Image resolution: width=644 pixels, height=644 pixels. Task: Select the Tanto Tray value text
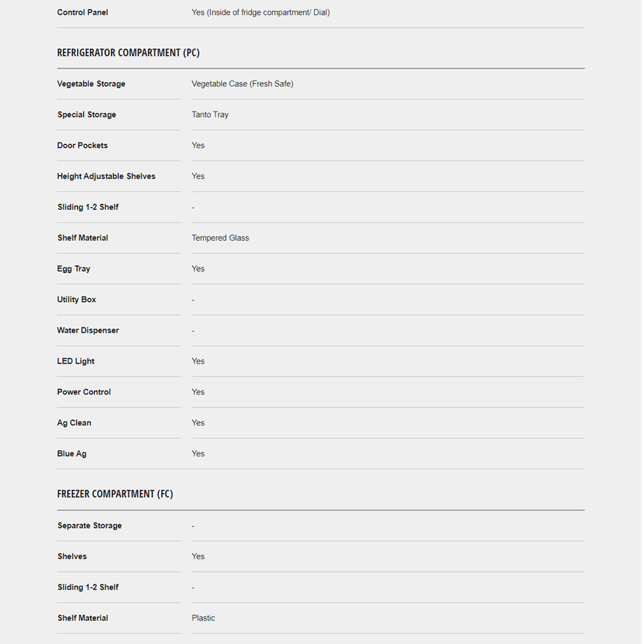coord(210,115)
